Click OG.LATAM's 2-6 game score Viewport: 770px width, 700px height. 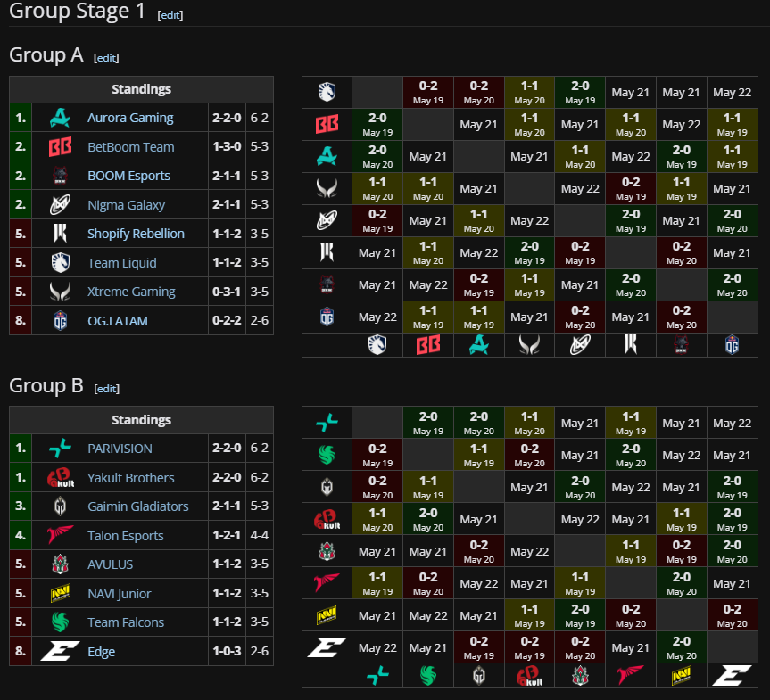[260, 320]
